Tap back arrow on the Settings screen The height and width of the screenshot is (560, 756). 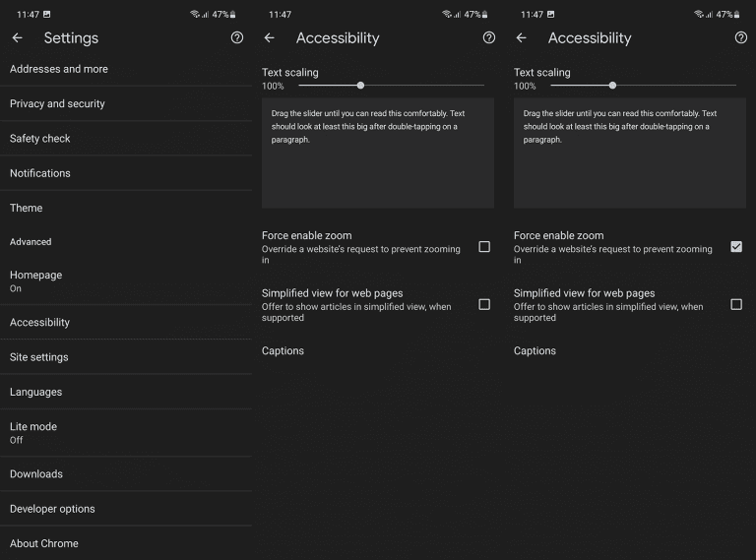point(18,38)
